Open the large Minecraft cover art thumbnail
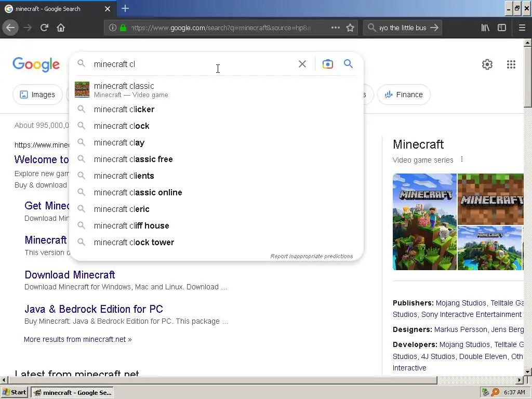 click(x=424, y=222)
